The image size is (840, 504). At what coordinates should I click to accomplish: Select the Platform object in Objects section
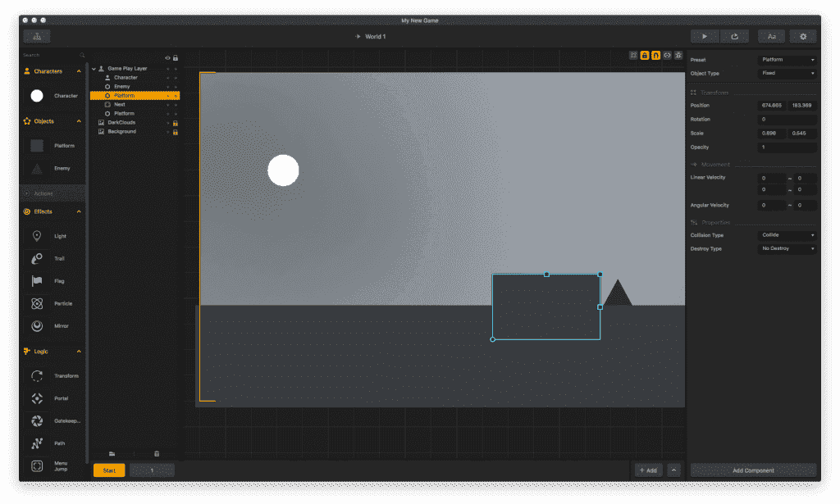pyautogui.click(x=37, y=146)
